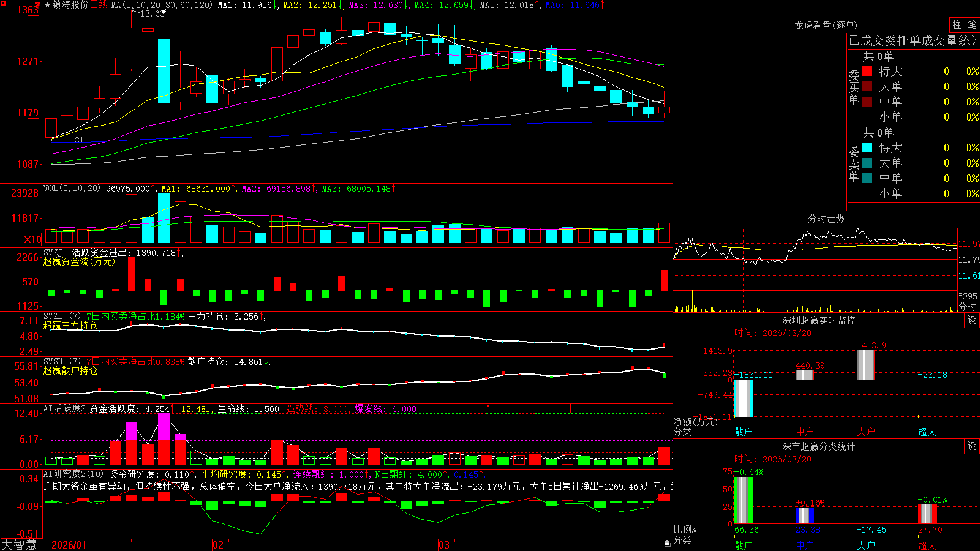980x551 pixels.
Task: Click the red 特大 buy-order swatch
Action: coord(867,71)
